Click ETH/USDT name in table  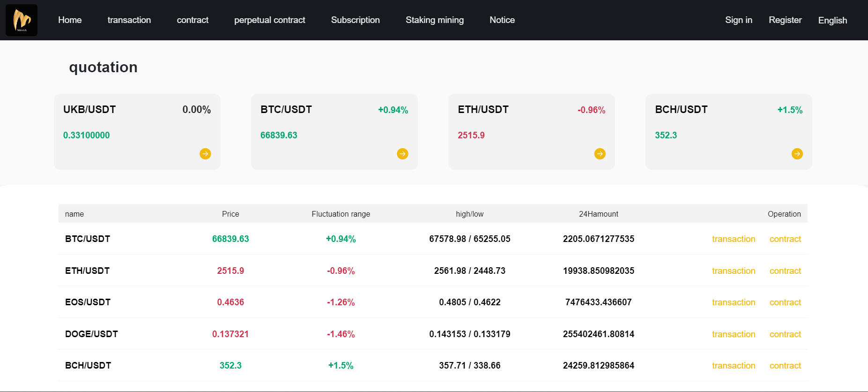[x=87, y=271]
